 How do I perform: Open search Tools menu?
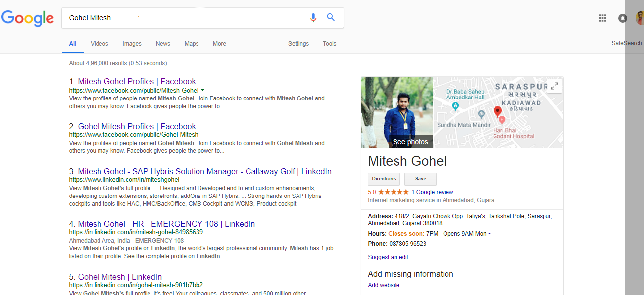(x=330, y=44)
